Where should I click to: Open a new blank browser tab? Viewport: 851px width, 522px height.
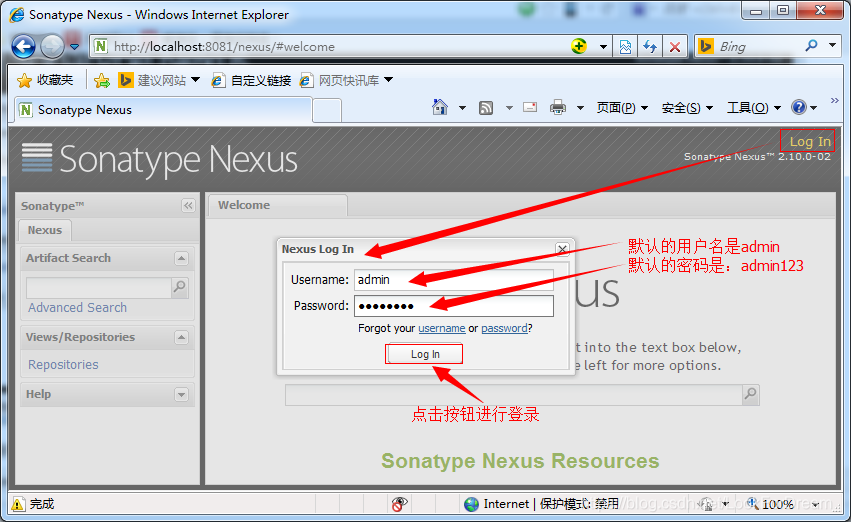tap(327, 111)
